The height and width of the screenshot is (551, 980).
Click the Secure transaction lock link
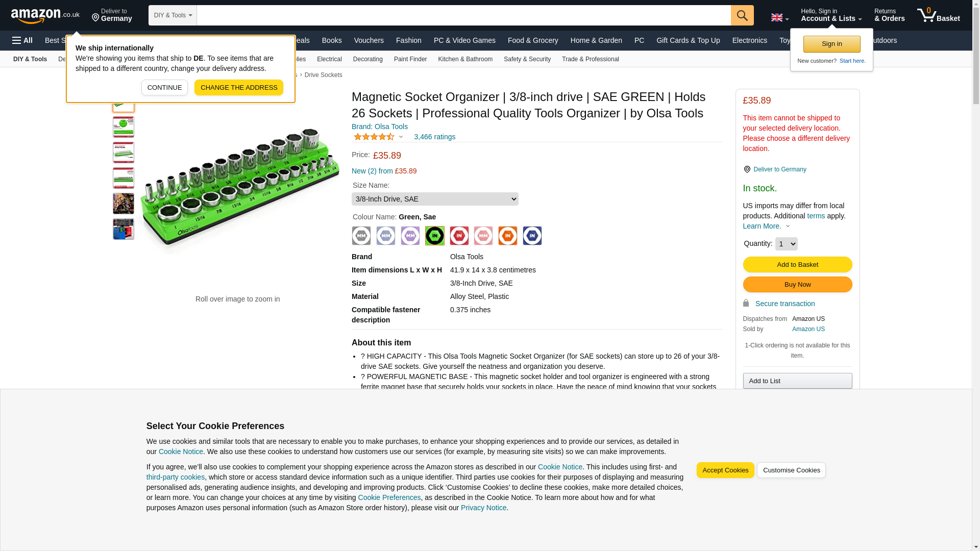784,304
